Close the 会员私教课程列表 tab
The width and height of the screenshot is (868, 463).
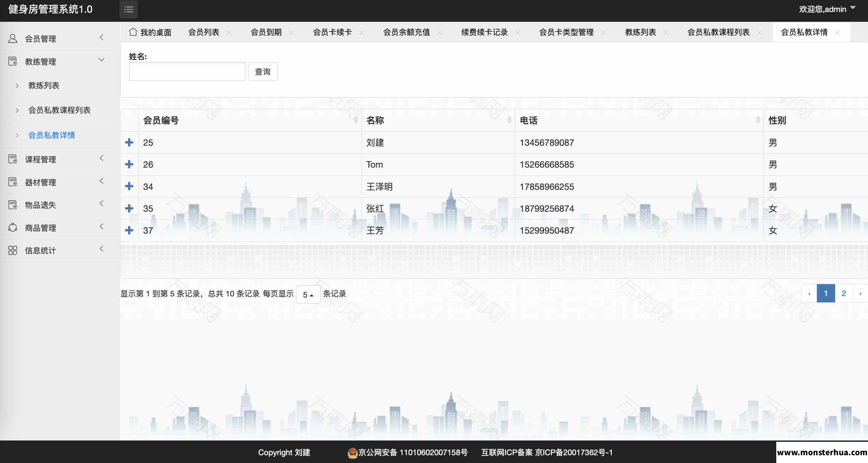759,32
